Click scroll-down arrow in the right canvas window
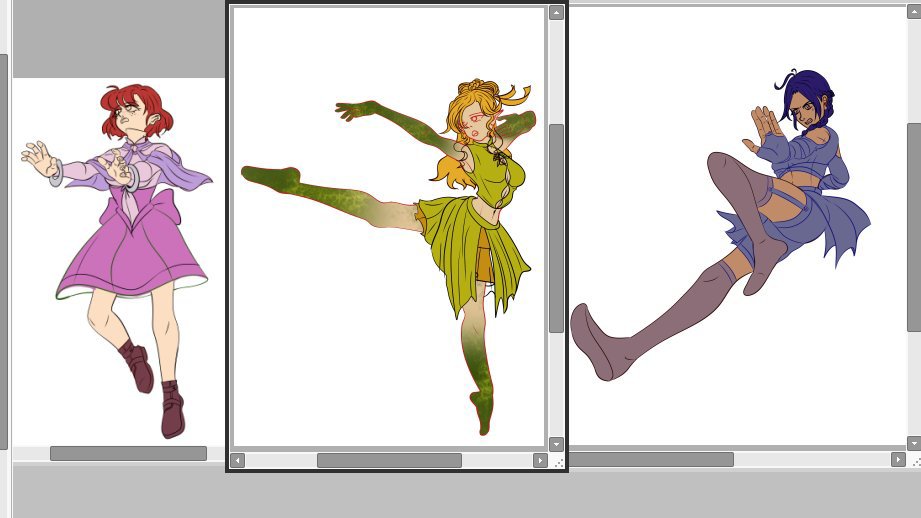The height and width of the screenshot is (518, 921). pyautogui.click(x=914, y=443)
